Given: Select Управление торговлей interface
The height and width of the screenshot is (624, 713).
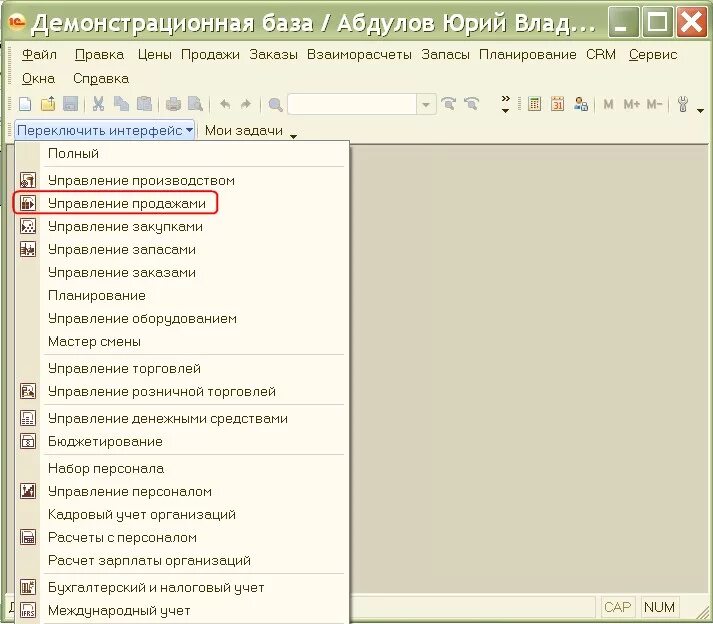Looking at the screenshot, I should point(182,368).
